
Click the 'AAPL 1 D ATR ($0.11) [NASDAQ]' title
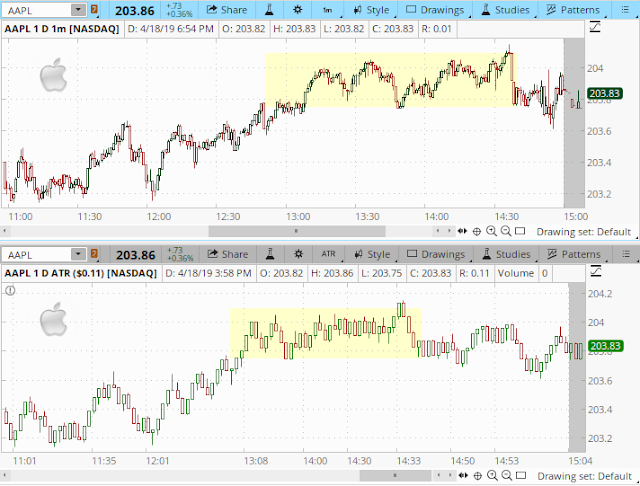80,273
